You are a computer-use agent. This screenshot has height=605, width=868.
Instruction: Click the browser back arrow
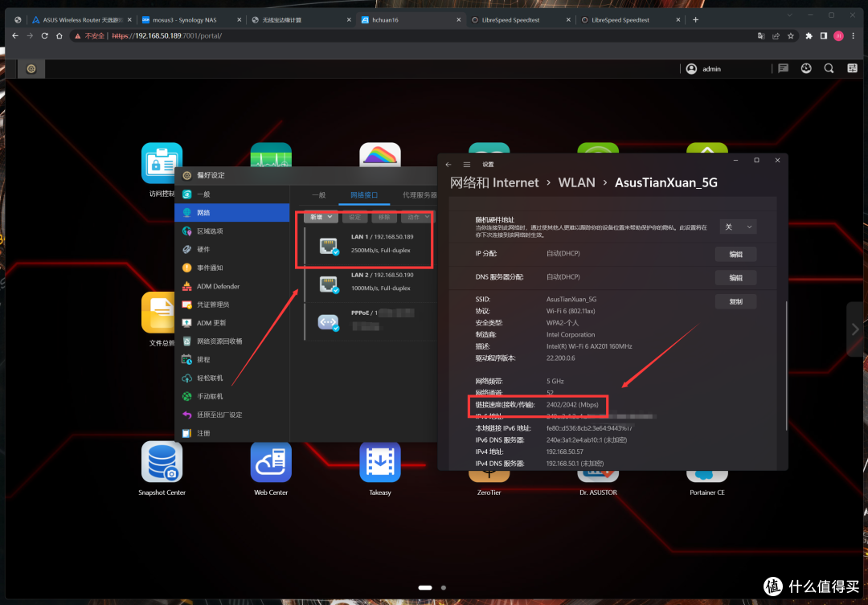(15, 35)
